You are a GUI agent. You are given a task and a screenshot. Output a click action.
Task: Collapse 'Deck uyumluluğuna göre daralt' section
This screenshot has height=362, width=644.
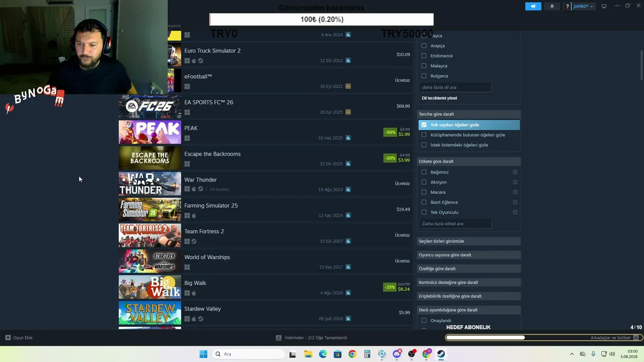(469, 310)
